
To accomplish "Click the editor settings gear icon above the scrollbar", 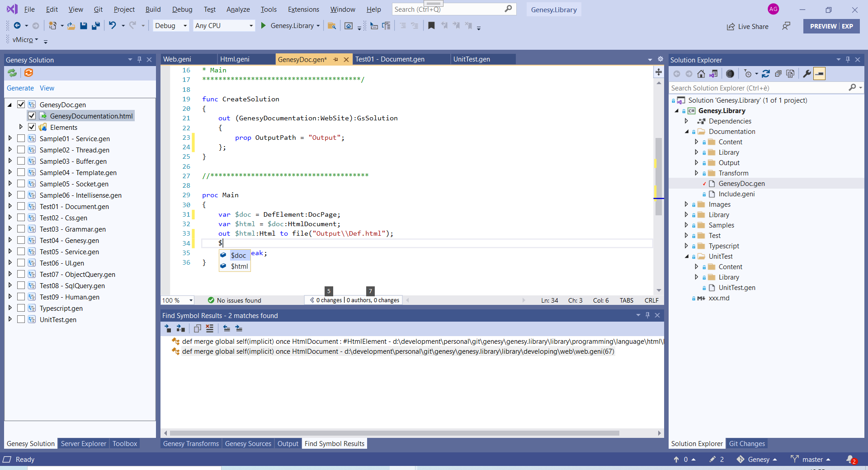I will point(660,59).
